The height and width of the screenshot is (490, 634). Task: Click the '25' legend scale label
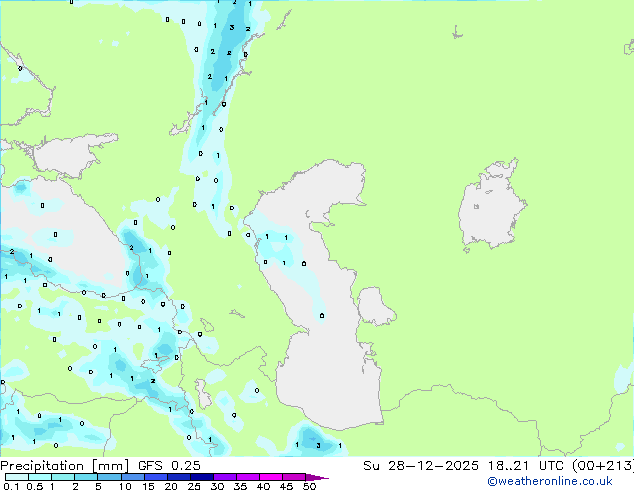click(x=194, y=486)
